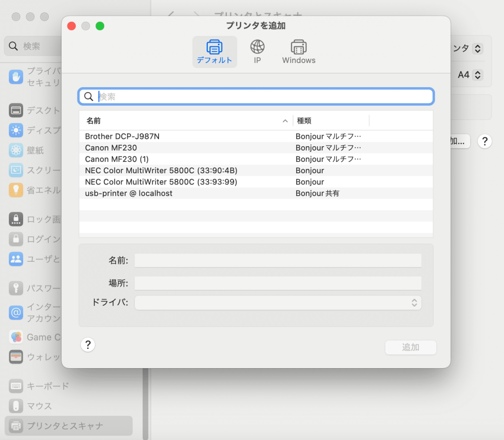The width and height of the screenshot is (504, 440).
Task: Click the magnifier icon in Add Printer search
Action: point(89,96)
